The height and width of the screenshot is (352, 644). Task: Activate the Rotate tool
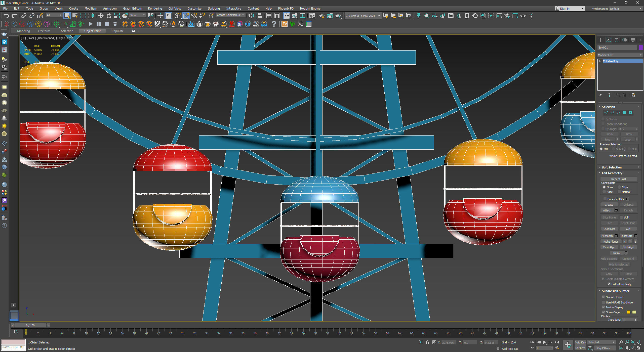[x=109, y=16]
